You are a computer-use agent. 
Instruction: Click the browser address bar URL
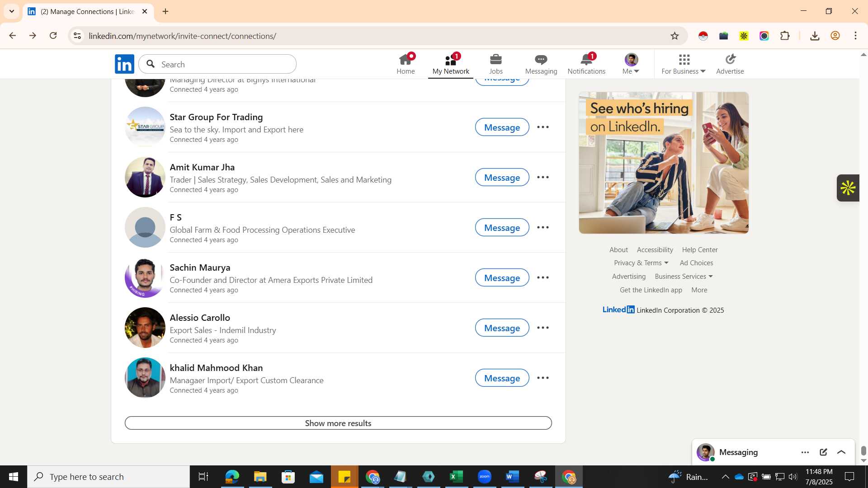tap(182, 36)
